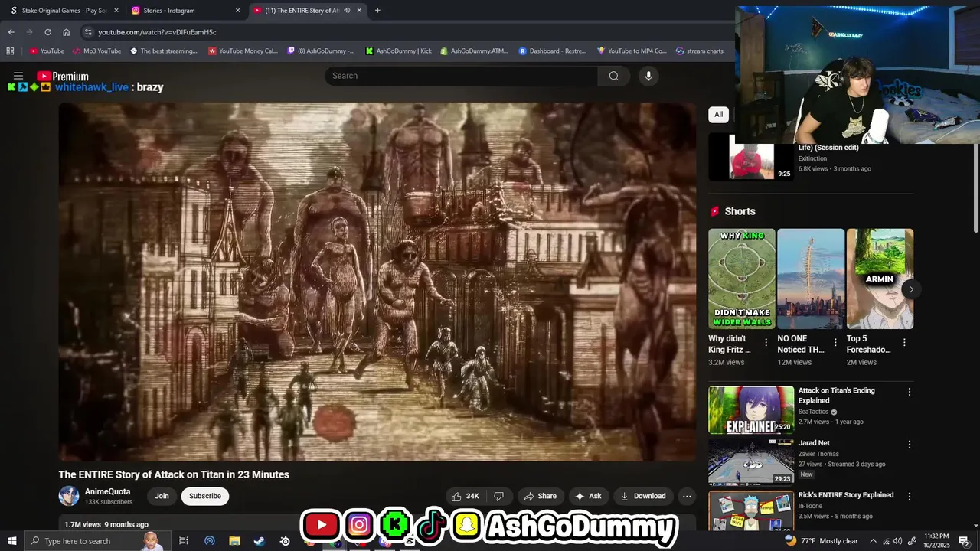The image size is (980, 551).
Task: Open options for Top 5 Foreshadow short
Action: pyautogui.click(x=904, y=343)
